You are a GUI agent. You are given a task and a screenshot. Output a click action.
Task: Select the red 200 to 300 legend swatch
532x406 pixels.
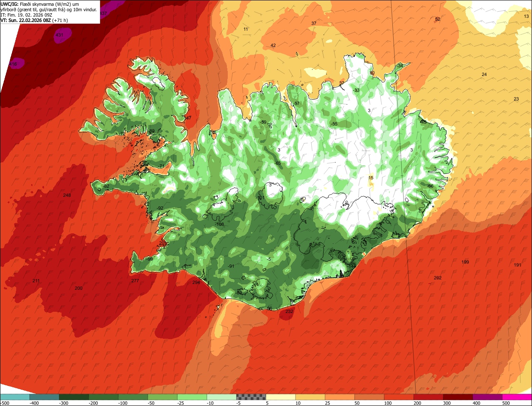(x=428, y=397)
